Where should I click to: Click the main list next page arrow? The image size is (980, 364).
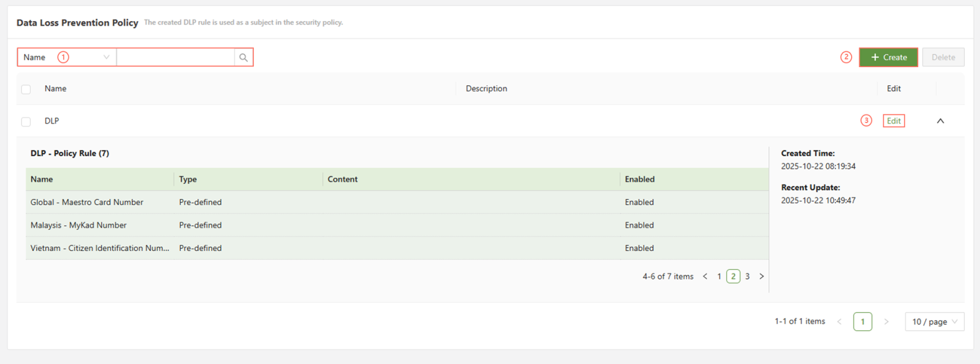[886, 321]
